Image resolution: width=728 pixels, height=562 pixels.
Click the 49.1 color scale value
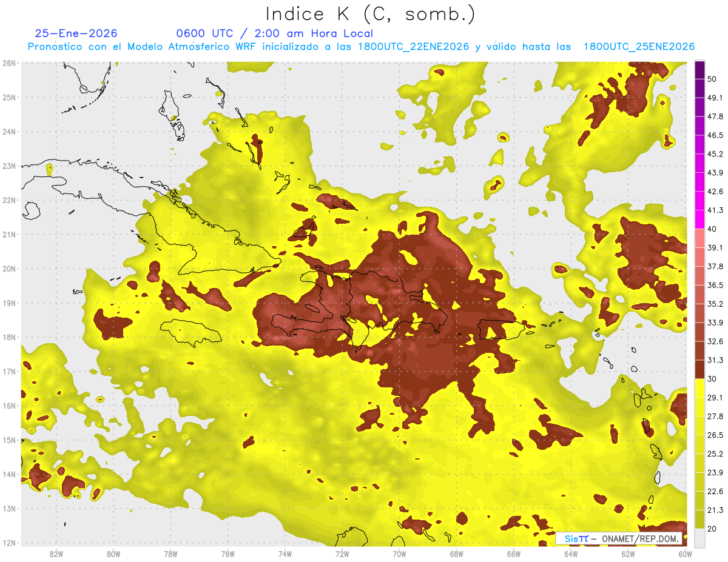[x=715, y=98]
